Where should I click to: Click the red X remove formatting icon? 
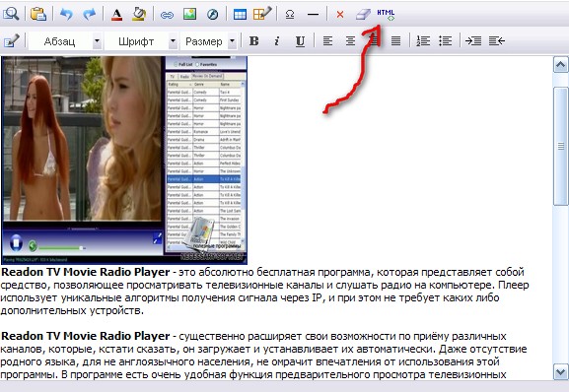340,15
